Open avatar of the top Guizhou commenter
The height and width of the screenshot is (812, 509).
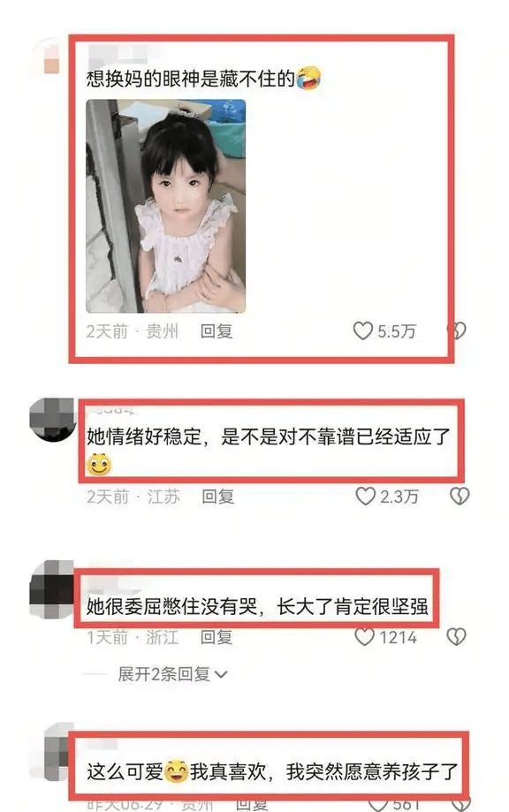[x=49, y=57]
